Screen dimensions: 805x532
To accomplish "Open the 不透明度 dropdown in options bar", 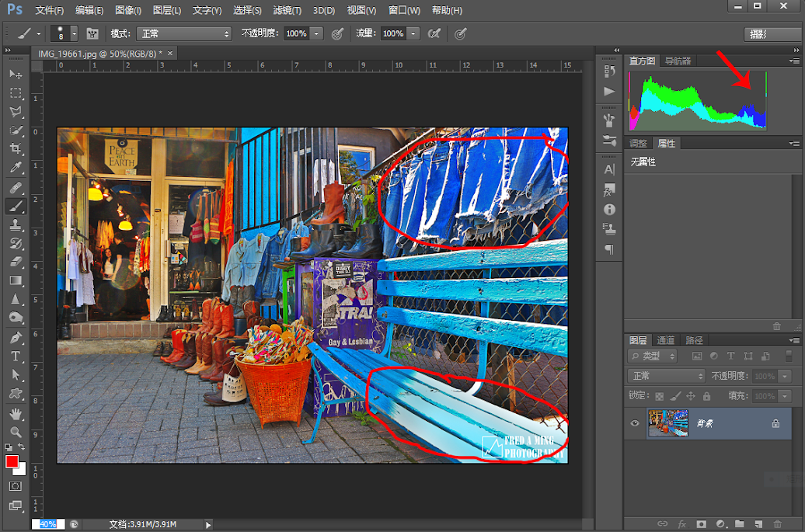I will point(317,34).
